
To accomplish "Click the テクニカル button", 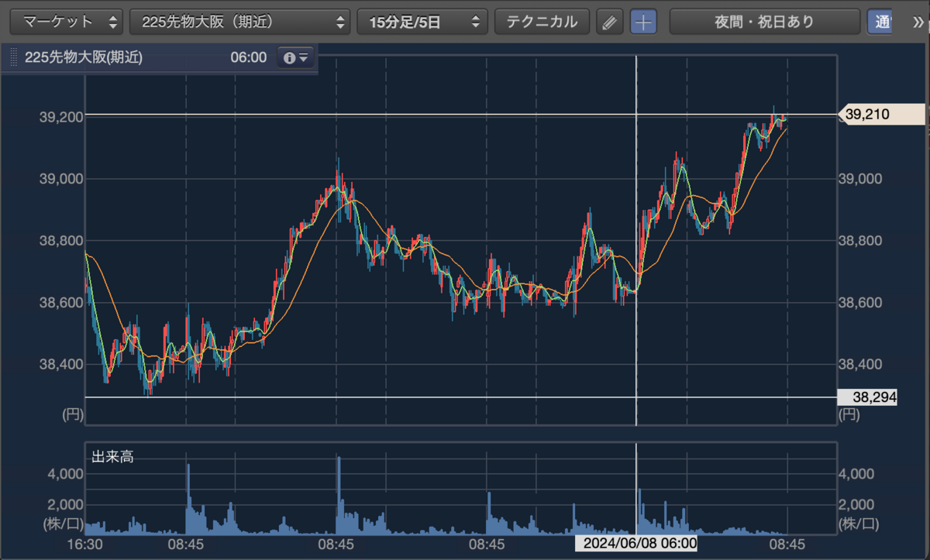I will (542, 22).
